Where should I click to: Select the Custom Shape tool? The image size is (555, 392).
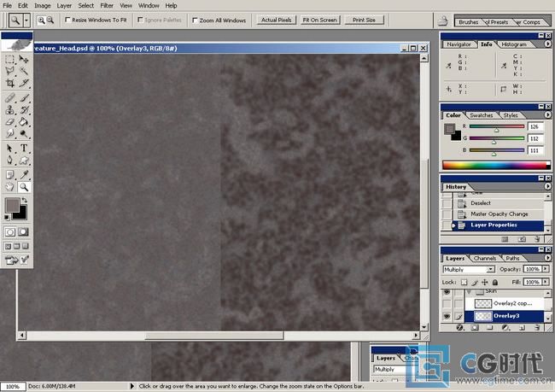(23, 161)
